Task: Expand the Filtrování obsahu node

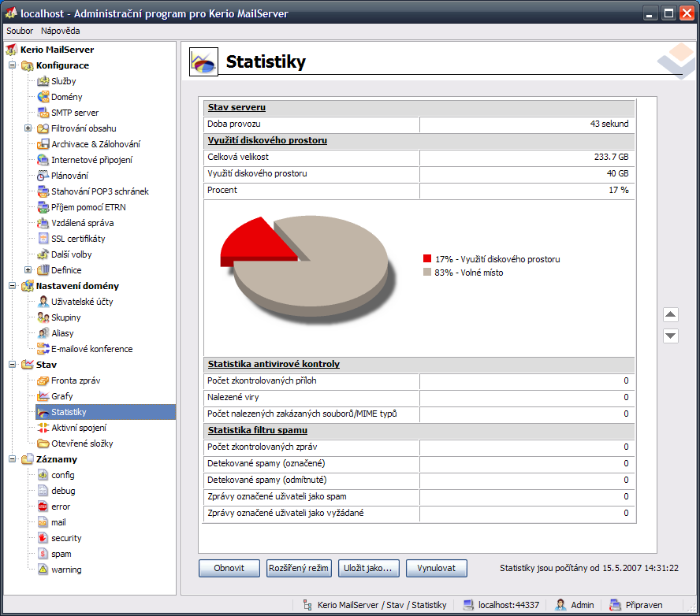Action: [x=28, y=128]
